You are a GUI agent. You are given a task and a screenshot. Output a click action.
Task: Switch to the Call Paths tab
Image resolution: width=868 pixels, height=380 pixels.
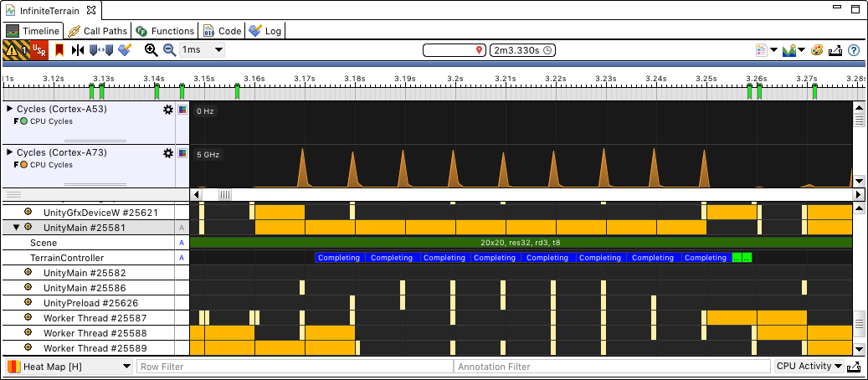click(x=97, y=31)
